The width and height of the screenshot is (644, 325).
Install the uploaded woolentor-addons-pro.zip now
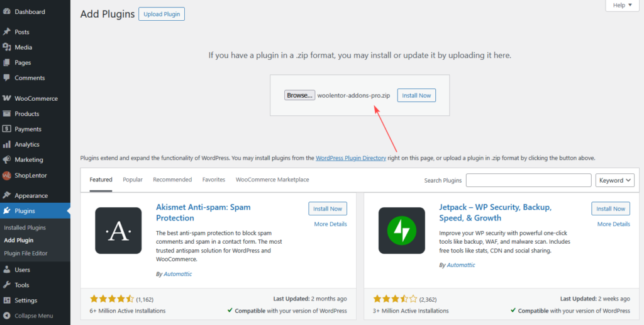click(x=416, y=95)
